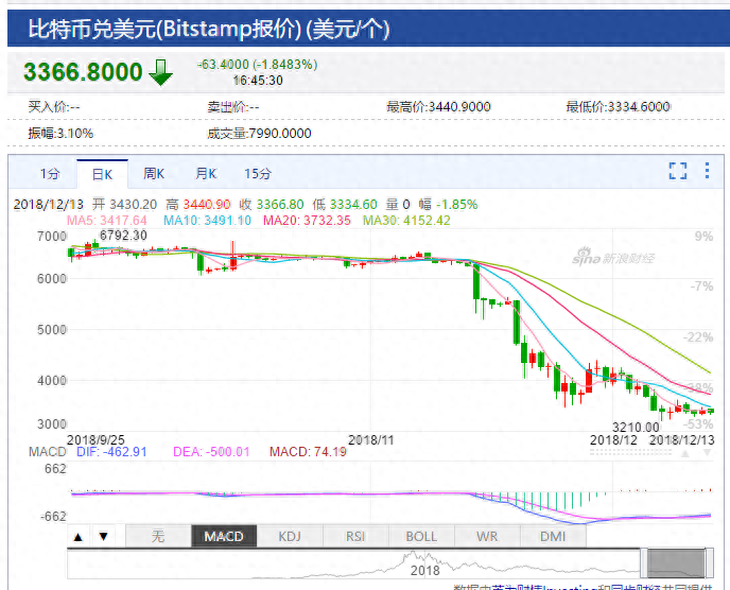
Task: Click the 振幅:3.10% value
Action: (x=61, y=134)
